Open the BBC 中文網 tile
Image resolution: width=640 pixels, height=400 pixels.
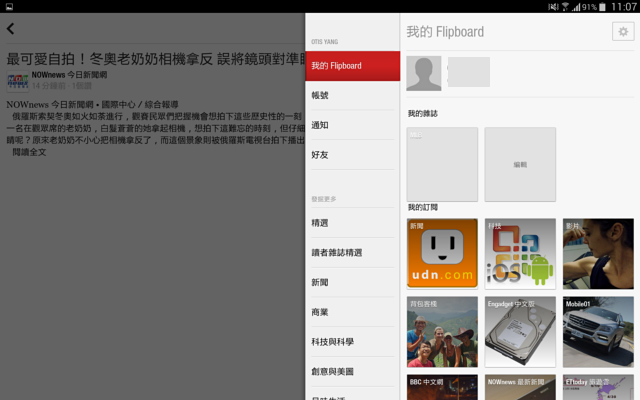(442, 387)
